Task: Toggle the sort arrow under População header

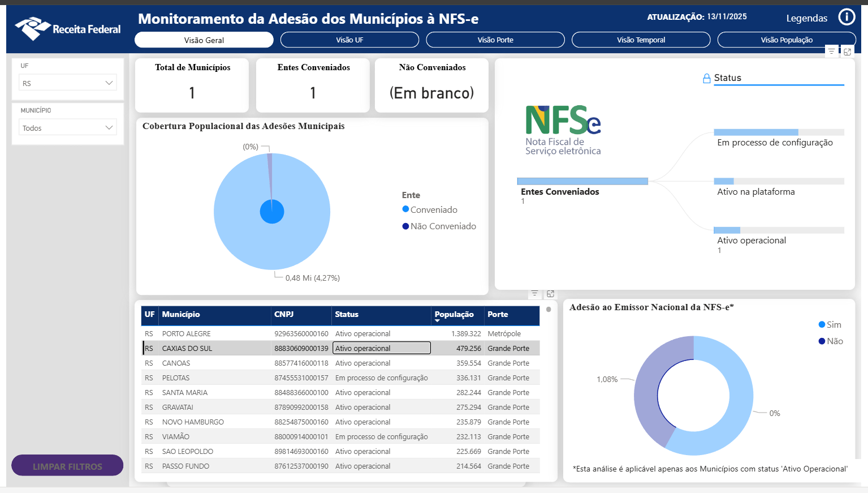Action: point(437,321)
